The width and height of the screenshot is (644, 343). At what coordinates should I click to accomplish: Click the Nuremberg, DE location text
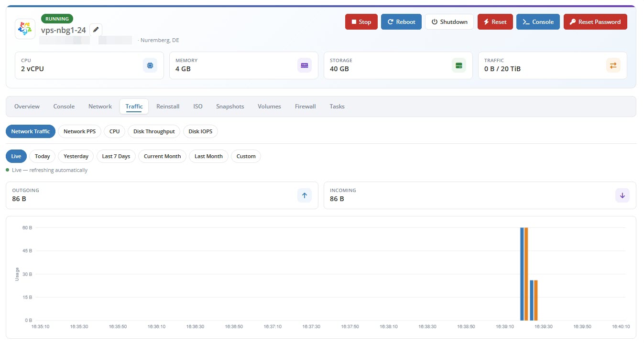click(160, 40)
